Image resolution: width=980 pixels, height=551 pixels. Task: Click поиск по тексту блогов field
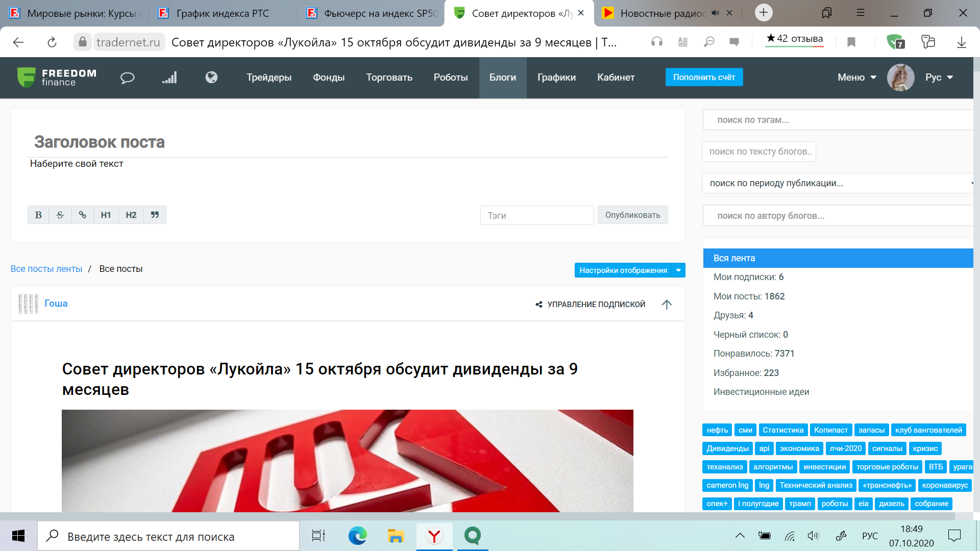click(x=759, y=152)
